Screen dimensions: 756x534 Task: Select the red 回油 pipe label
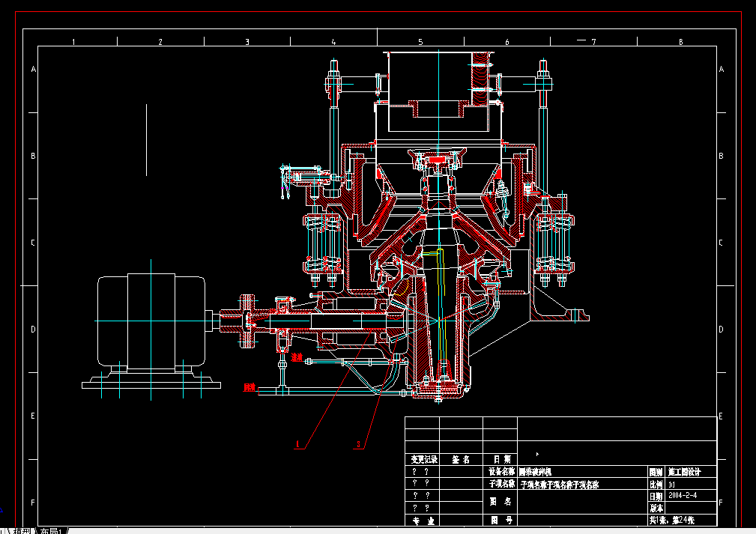[249, 388]
